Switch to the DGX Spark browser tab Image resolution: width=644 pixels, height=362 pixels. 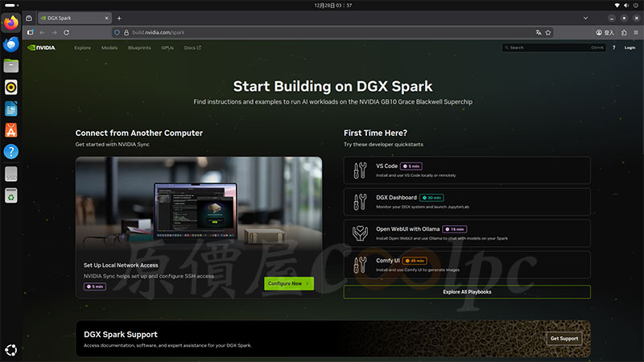72,18
